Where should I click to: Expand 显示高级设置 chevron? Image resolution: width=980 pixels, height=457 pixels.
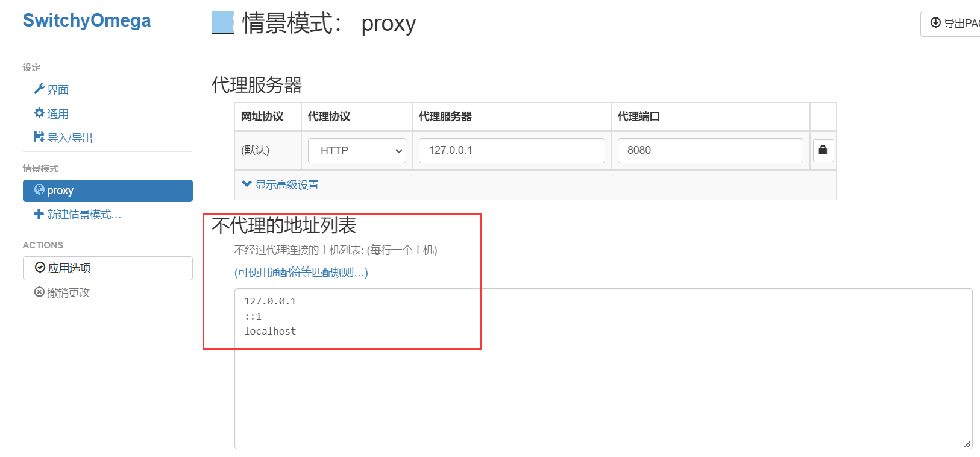click(247, 184)
